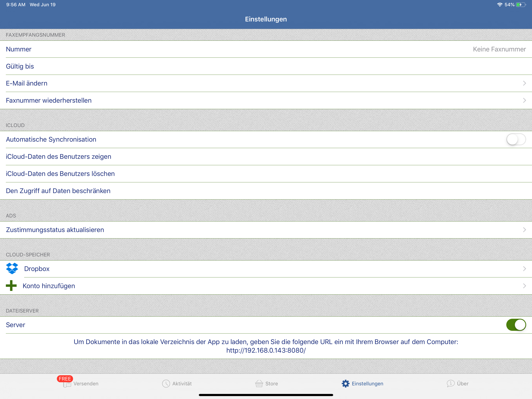Viewport: 532px width, 399px height.
Task: Tap the Einstellungen gear icon
Action: click(x=346, y=384)
